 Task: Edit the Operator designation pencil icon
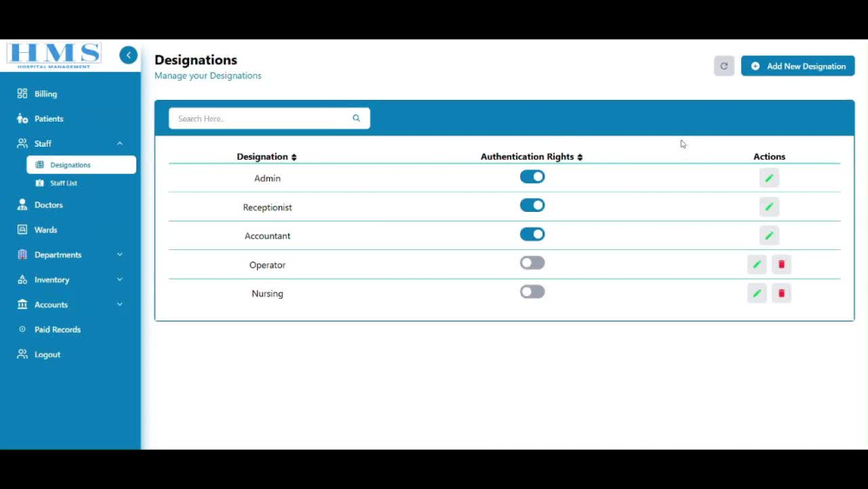tap(757, 265)
